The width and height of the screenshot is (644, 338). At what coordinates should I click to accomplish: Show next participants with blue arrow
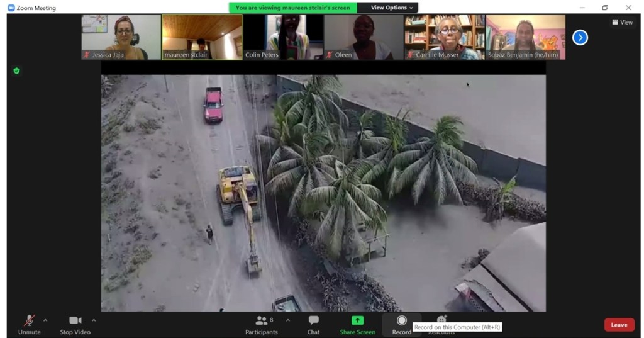click(580, 38)
